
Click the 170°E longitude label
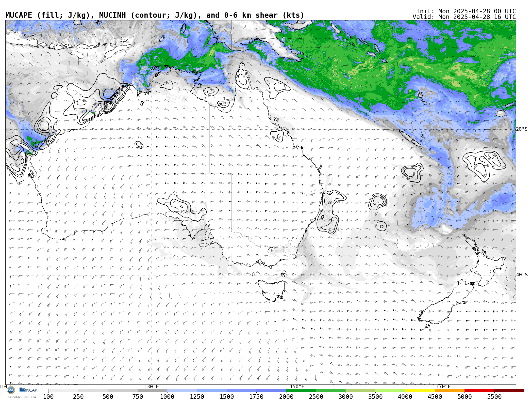point(443,387)
